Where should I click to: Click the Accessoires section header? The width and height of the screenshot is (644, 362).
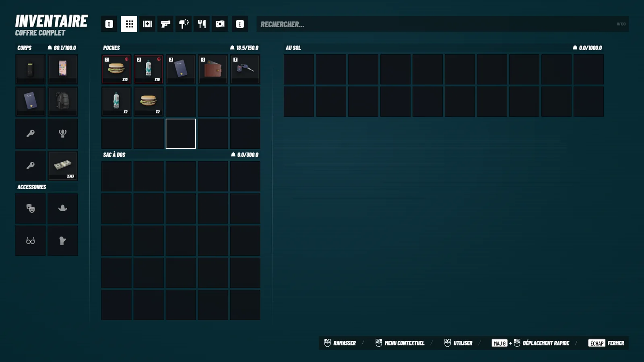click(x=32, y=187)
